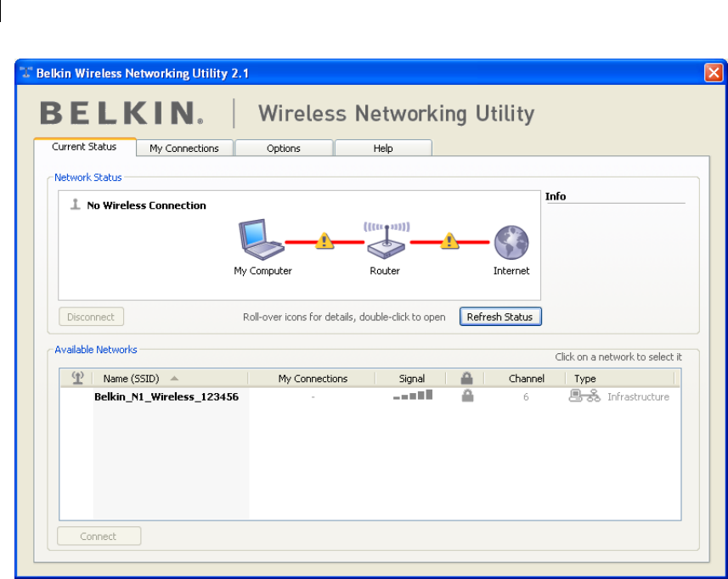This screenshot has height=579, width=728.
Task: Close the Belkin Wireless Networking Utility window
Action: click(714, 73)
